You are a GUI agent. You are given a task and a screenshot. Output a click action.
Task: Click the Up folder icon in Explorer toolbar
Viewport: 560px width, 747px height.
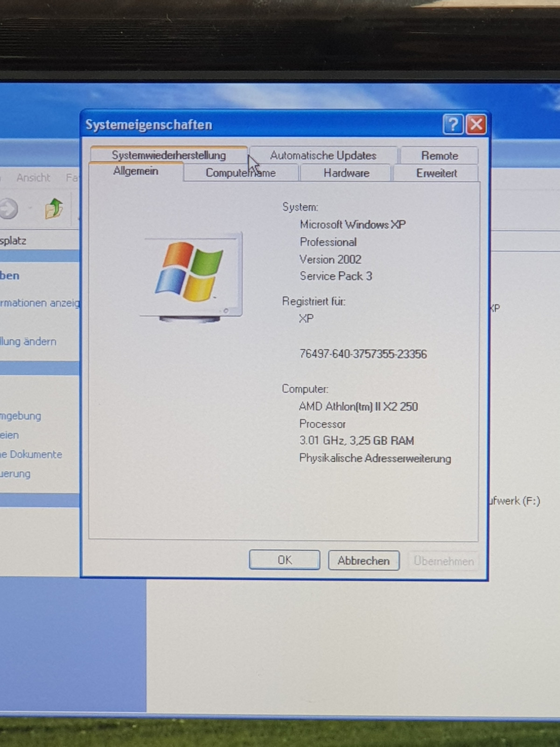pos(54,209)
